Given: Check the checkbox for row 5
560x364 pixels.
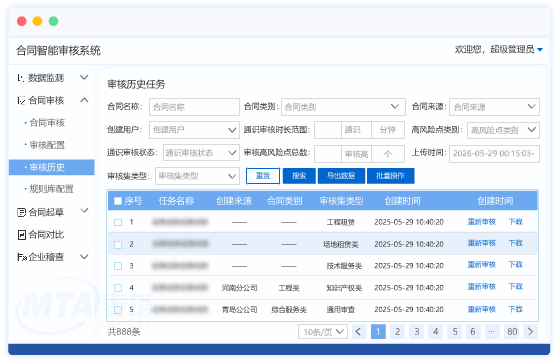Looking at the screenshot, I should pos(118,310).
